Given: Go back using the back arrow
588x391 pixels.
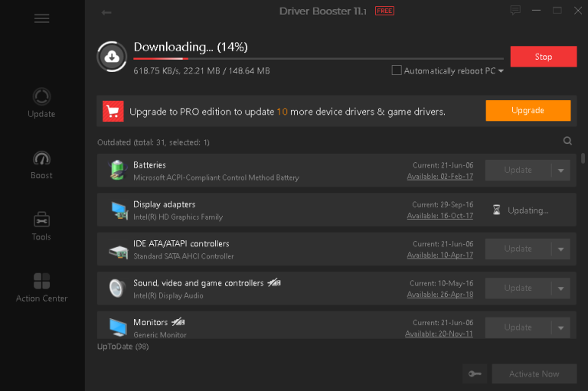Looking at the screenshot, I should 106,13.
